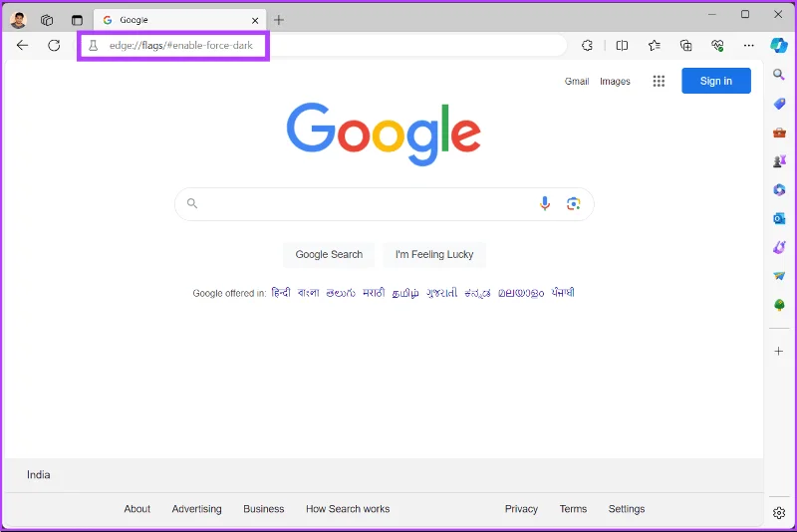Open Images link

coord(615,82)
